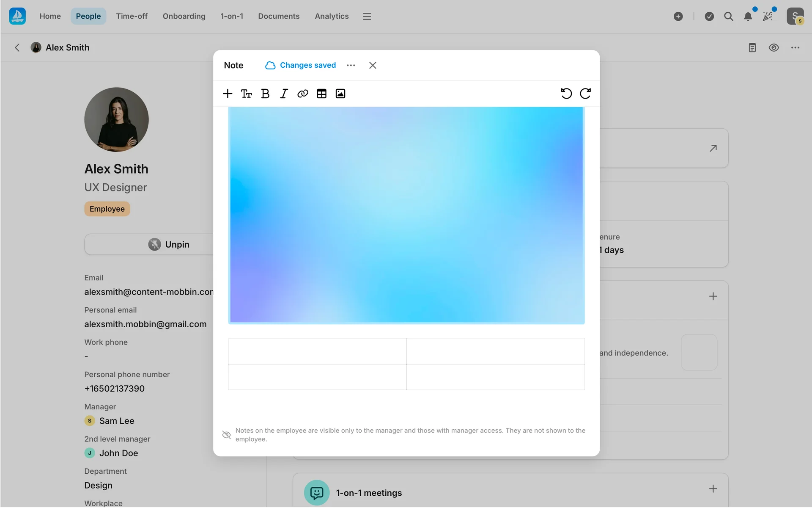812x508 pixels.
Task: Undo the last note change
Action: click(566, 94)
